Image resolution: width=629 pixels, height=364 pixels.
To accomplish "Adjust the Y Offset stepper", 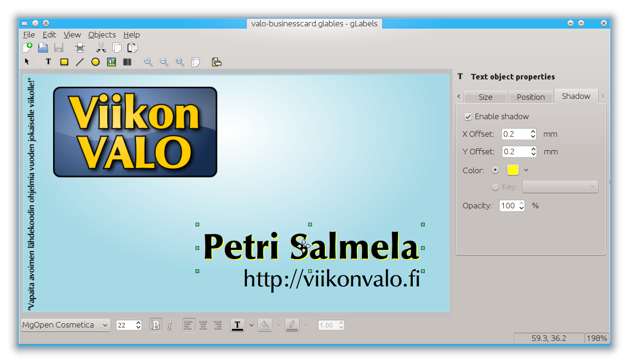I will [533, 152].
